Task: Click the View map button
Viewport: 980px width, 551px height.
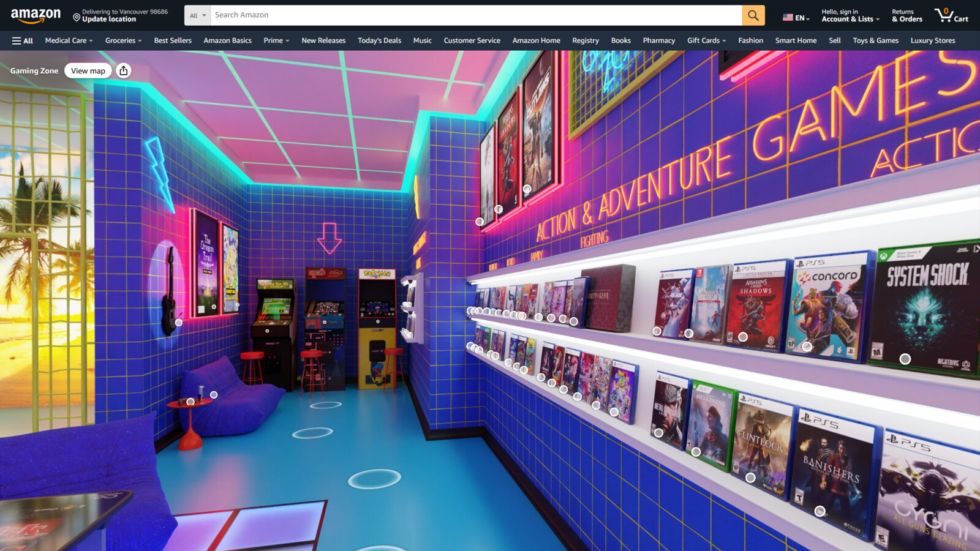Action: (x=88, y=70)
